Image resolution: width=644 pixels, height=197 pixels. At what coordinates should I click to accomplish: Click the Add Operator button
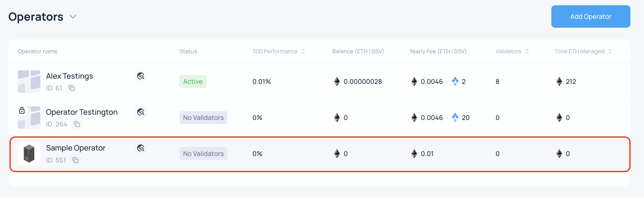(591, 16)
